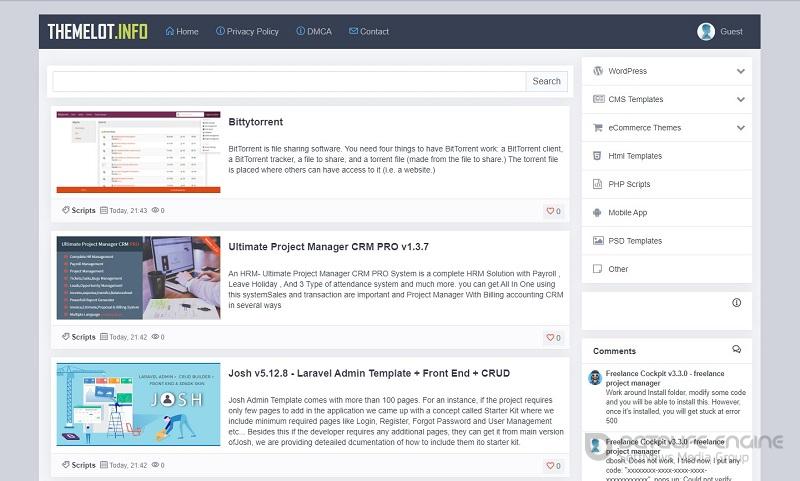Open the WordPress category
Image resolution: width=800 pixels, height=481 pixels.
pos(628,71)
